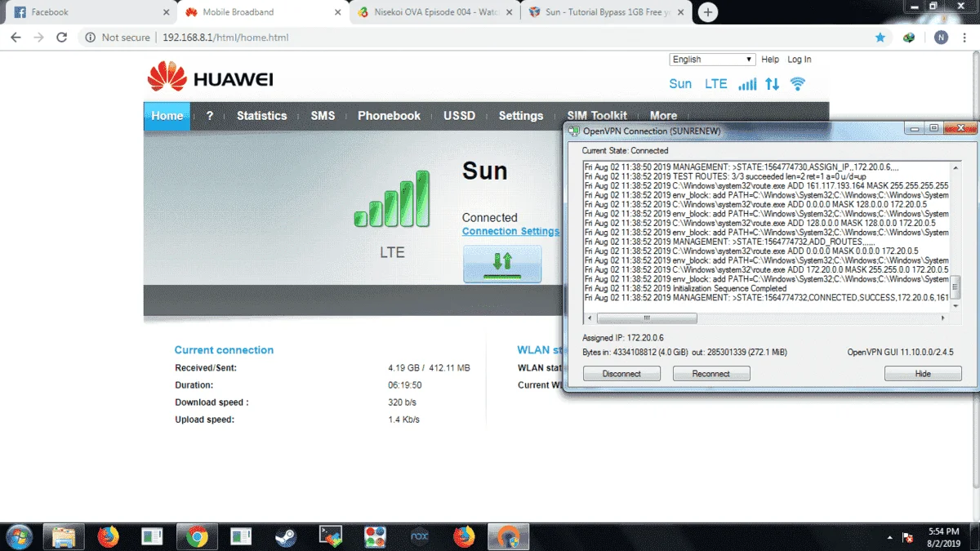Open the first Firefox taskbar icon
Screen dimensions: 980x551
pyautogui.click(x=108, y=536)
